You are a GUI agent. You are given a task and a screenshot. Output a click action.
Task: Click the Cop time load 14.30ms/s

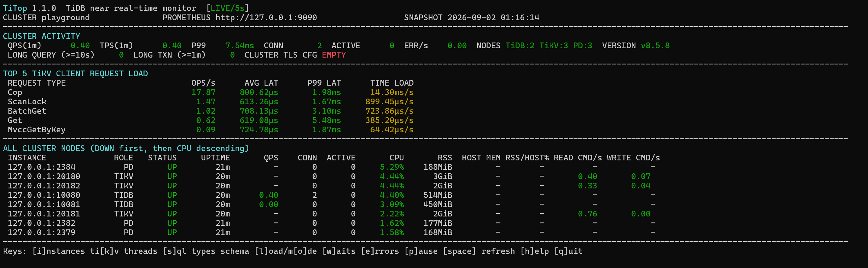pyautogui.click(x=392, y=93)
